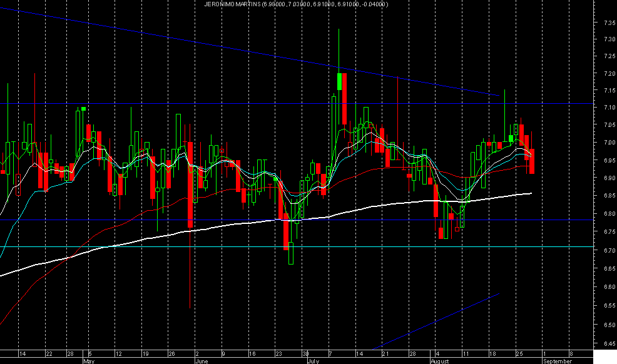Select the long descending blue trendline
The image size is (617, 364).
(x=250, y=51)
